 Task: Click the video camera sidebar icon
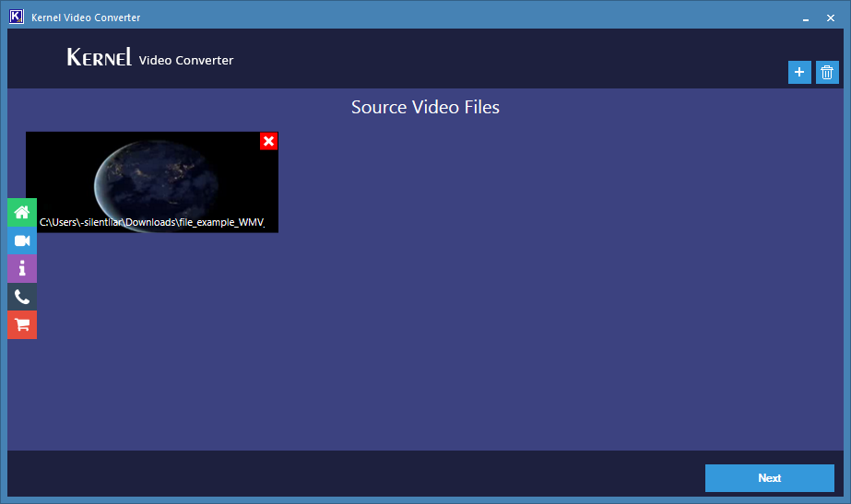click(x=22, y=240)
